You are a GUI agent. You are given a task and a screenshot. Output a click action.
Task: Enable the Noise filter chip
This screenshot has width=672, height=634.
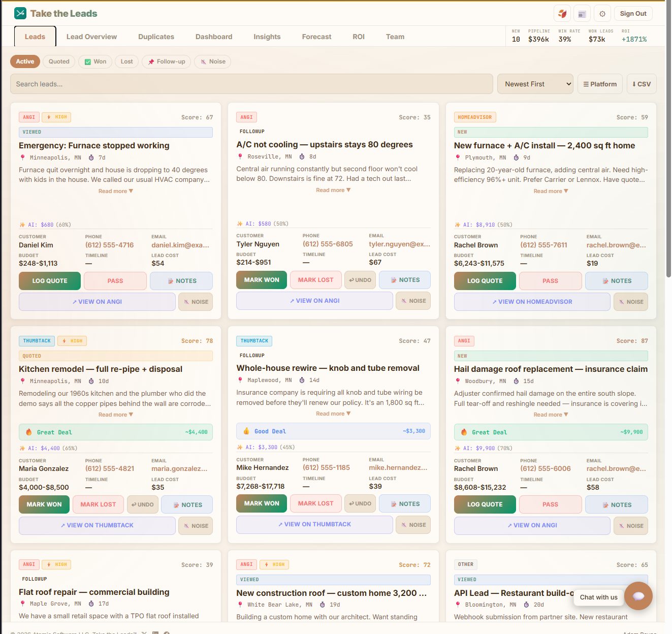(212, 61)
